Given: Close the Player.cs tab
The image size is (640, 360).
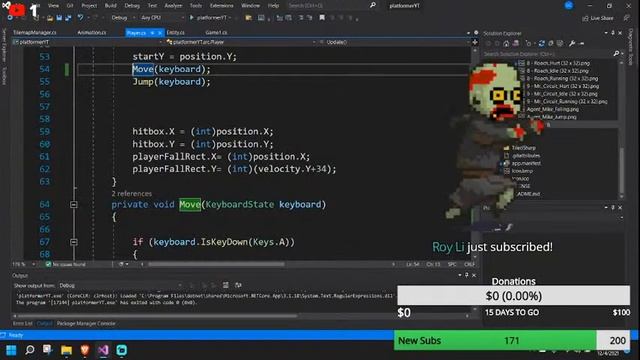Looking at the screenshot, I should [160, 33].
